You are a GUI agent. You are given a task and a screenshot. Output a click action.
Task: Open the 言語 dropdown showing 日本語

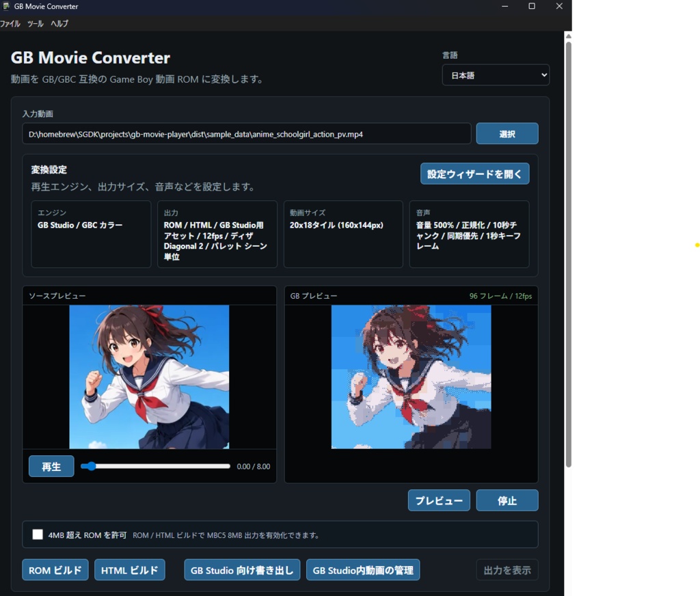point(496,75)
